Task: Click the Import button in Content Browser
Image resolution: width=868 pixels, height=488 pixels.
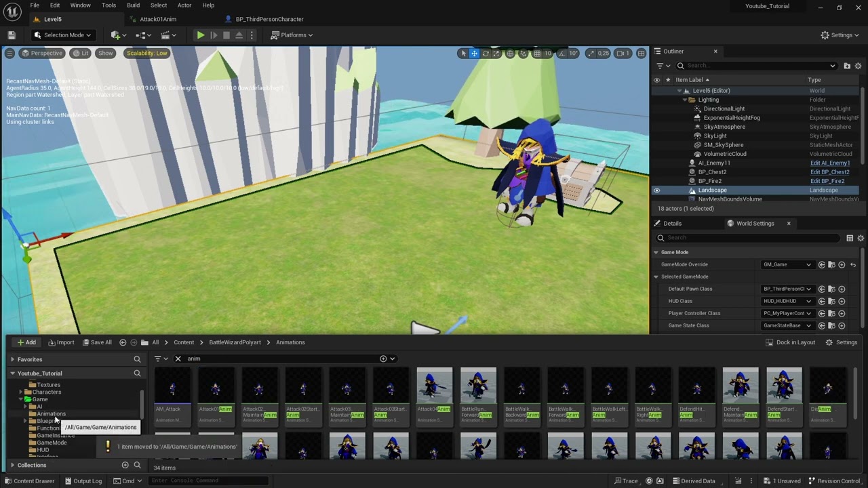Action: click(x=60, y=342)
